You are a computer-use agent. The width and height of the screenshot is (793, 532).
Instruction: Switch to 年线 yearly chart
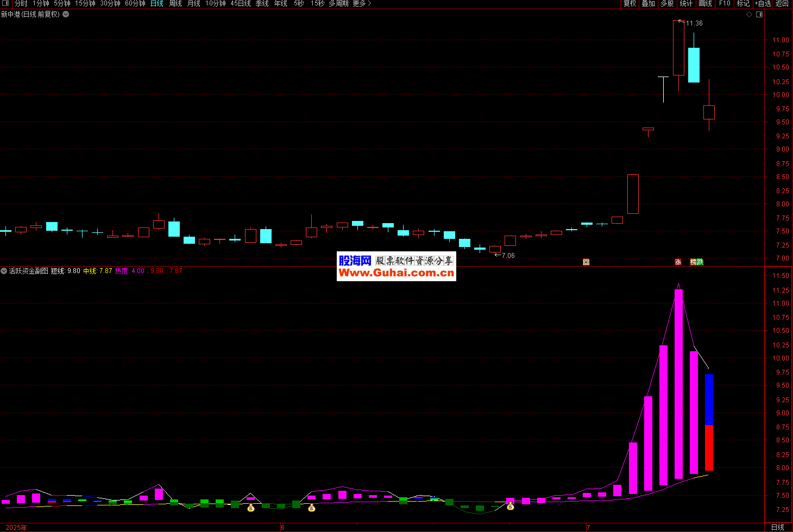[x=281, y=4]
